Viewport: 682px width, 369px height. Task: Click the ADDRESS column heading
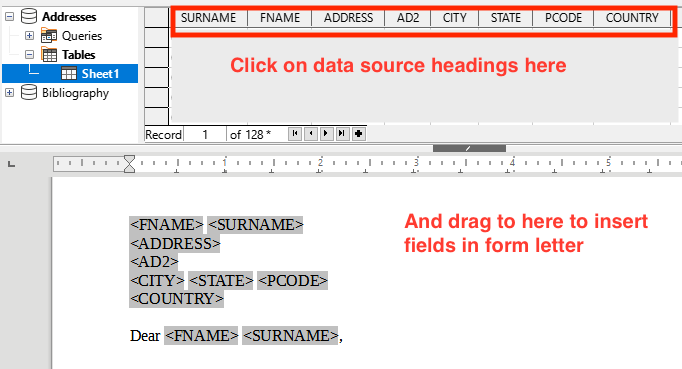click(x=348, y=18)
